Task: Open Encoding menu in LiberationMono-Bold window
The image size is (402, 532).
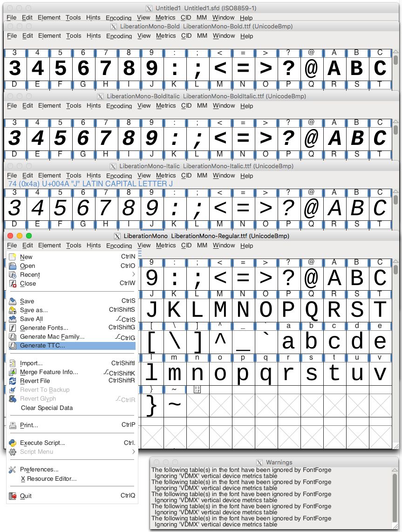Action: coord(119,36)
